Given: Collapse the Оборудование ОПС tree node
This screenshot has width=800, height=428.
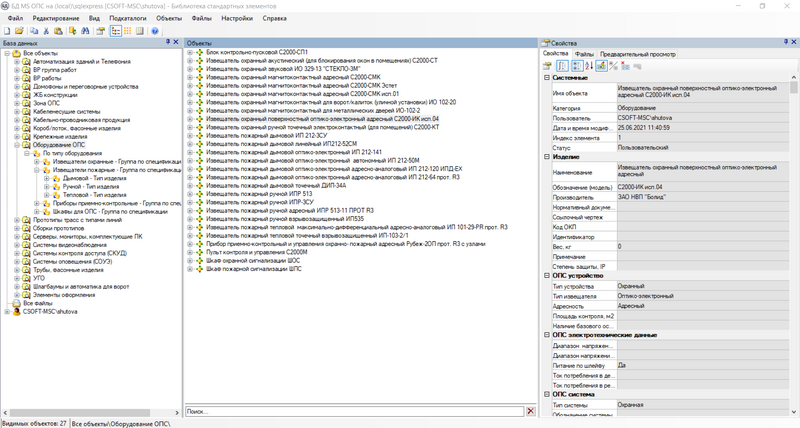Looking at the screenshot, I should (17, 145).
